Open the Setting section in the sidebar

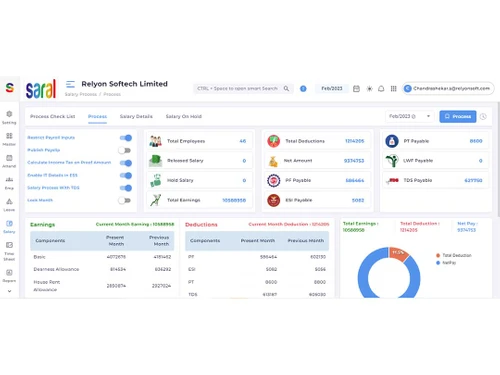(9, 117)
